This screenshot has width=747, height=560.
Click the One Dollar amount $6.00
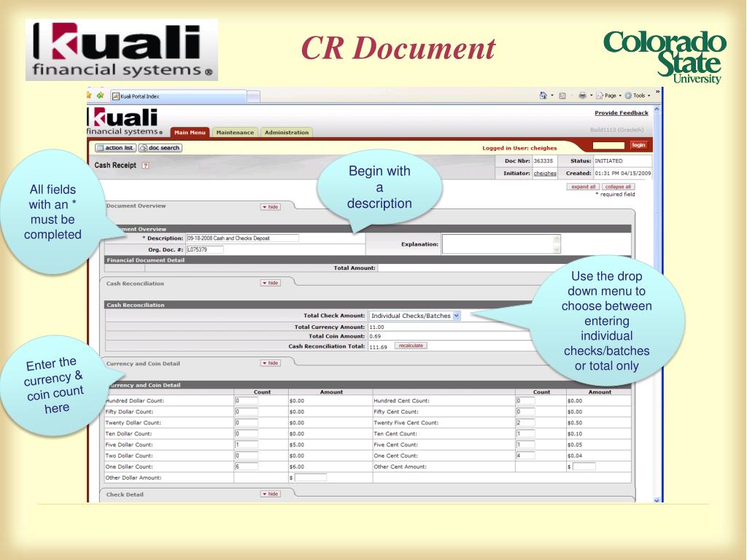point(297,467)
